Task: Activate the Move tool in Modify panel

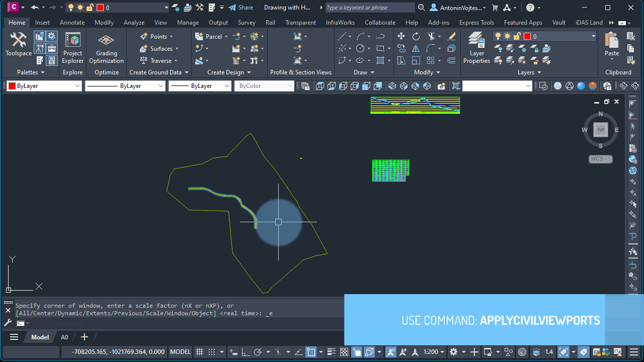Action: point(401,36)
